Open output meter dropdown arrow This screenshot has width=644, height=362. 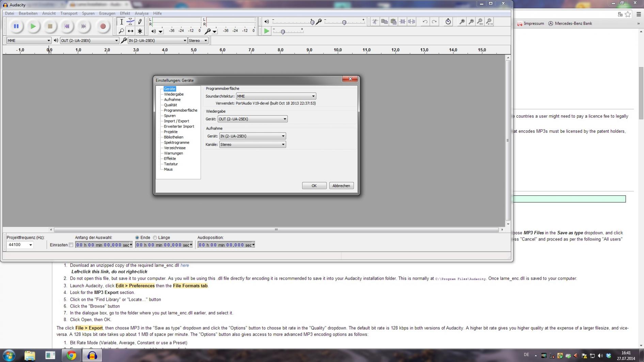tap(161, 31)
